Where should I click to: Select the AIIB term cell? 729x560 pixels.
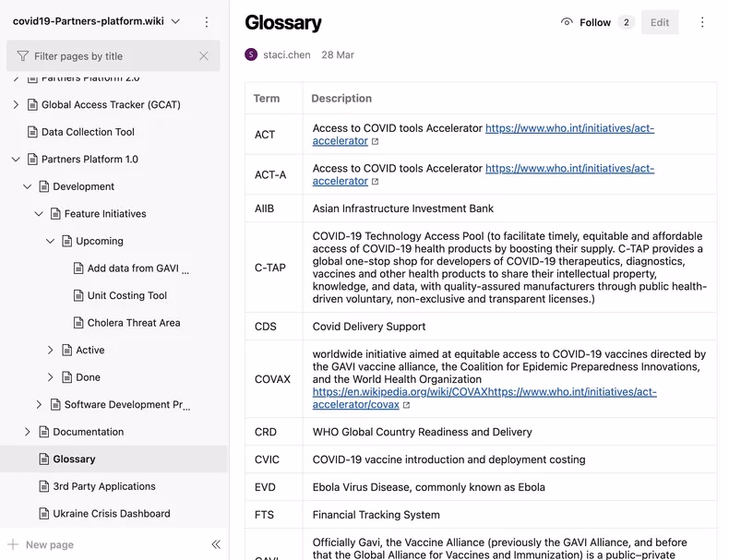click(274, 209)
